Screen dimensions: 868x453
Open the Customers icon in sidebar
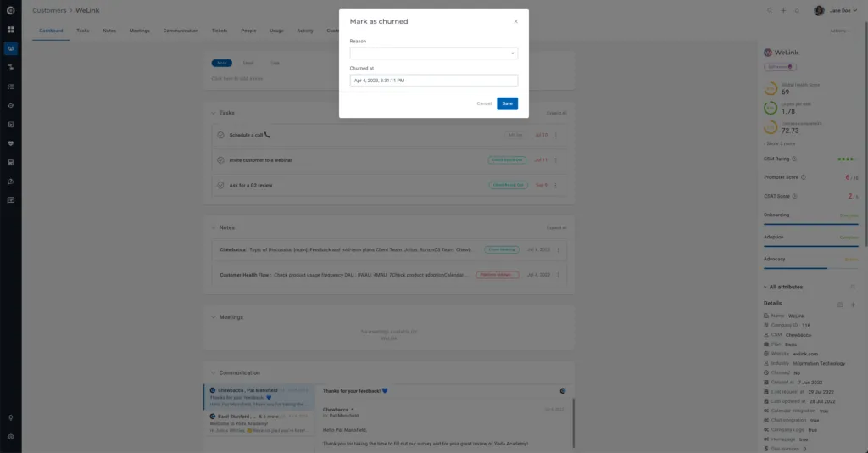(x=10, y=48)
